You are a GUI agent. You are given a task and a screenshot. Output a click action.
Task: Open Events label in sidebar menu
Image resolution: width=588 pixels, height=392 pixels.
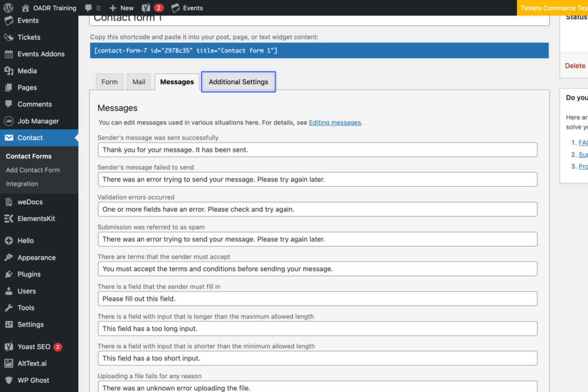28,20
